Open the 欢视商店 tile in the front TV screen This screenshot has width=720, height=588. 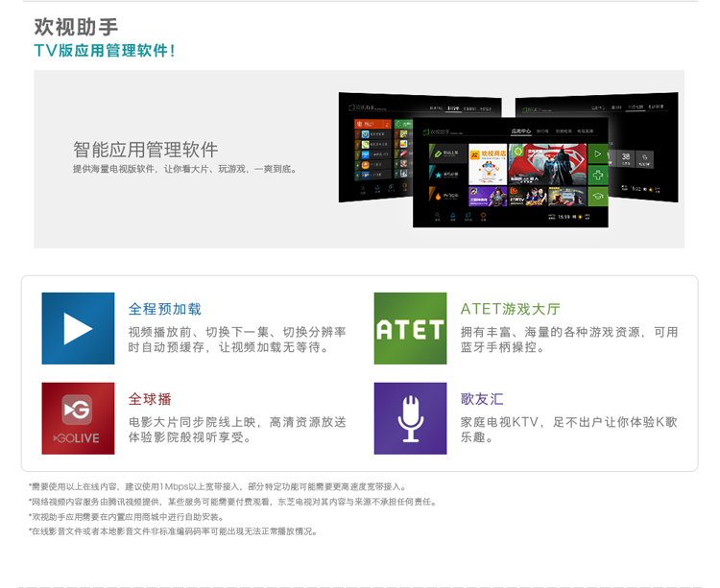[488, 164]
